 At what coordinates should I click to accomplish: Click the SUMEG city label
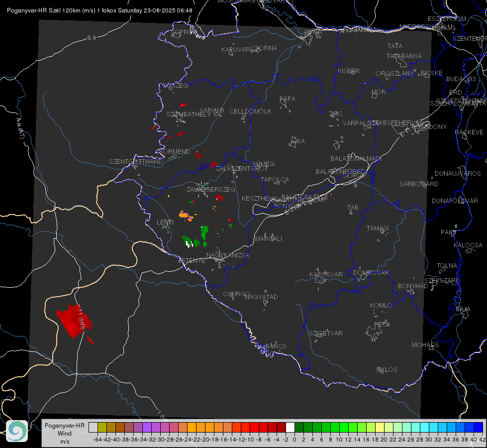(263, 164)
